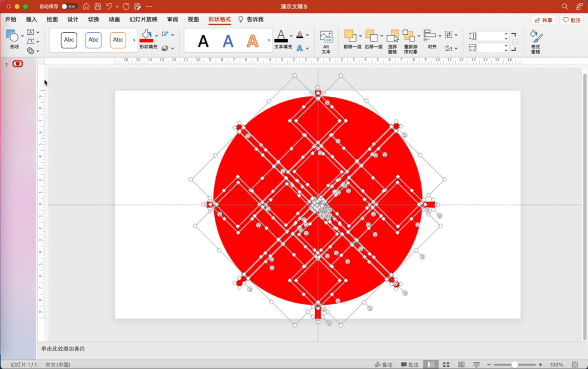
Task: Click the text effects blue A icon
Action: click(x=300, y=48)
